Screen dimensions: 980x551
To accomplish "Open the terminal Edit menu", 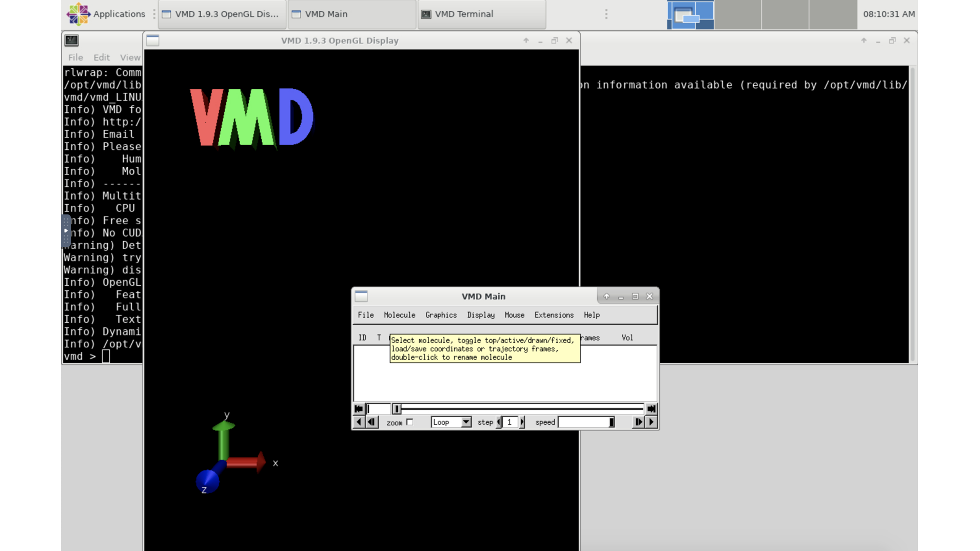I will pos(102,57).
